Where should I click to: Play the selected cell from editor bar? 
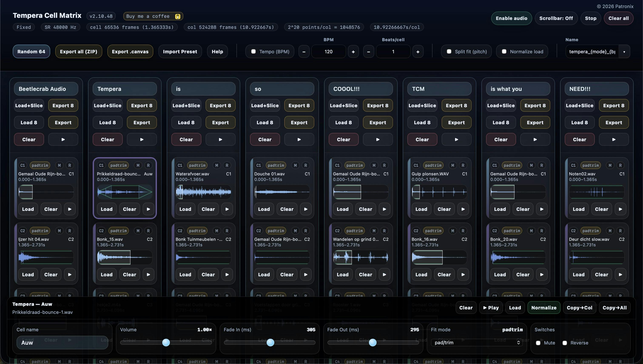491,308
